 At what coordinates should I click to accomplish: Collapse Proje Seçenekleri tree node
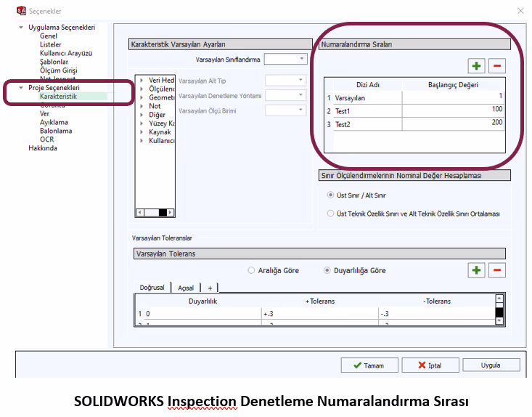21,88
